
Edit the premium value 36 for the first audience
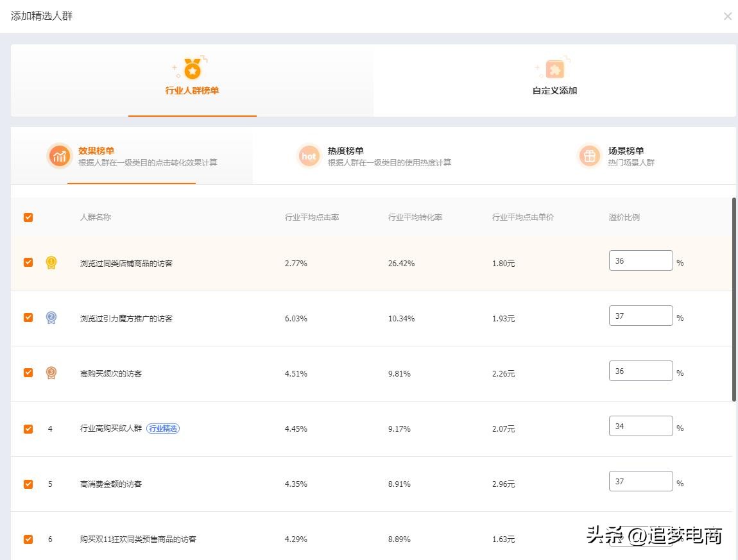click(x=640, y=260)
